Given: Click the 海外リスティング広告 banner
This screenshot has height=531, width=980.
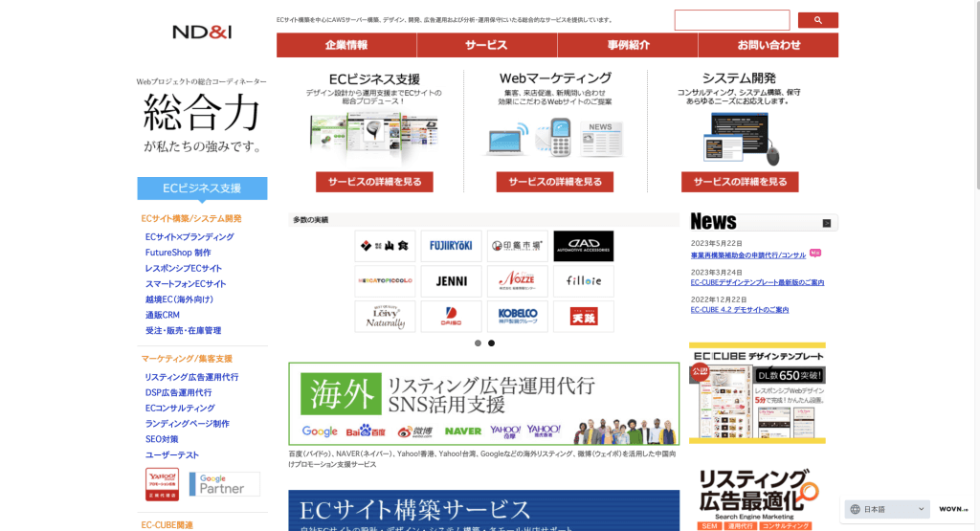Looking at the screenshot, I should tap(483, 404).
